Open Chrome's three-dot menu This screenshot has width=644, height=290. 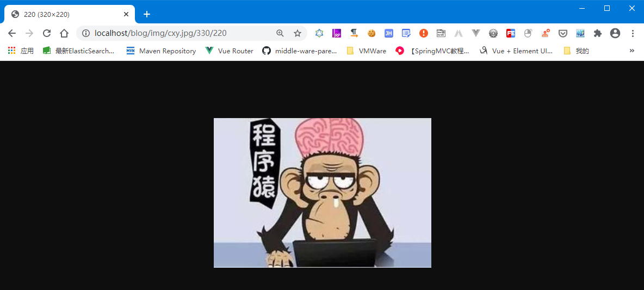tap(633, 33)
